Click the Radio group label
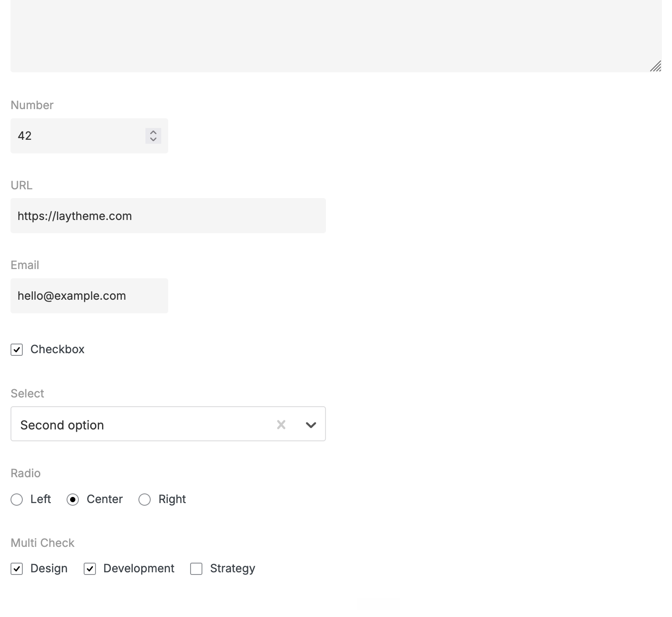This screenshot has height=617, width=672. click(x=25, y=473)
